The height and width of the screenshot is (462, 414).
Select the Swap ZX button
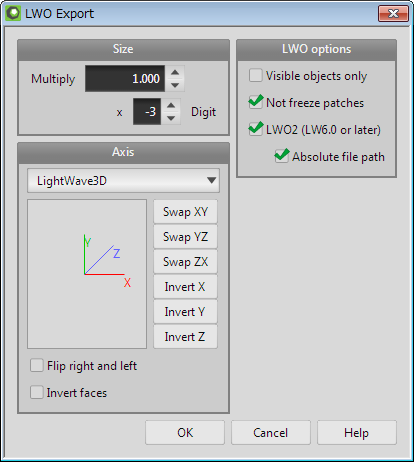[x=185, y=262]
